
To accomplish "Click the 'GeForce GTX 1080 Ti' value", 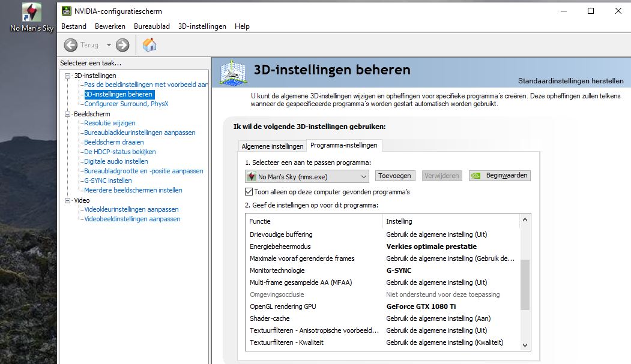I will [x=421, y=306].
